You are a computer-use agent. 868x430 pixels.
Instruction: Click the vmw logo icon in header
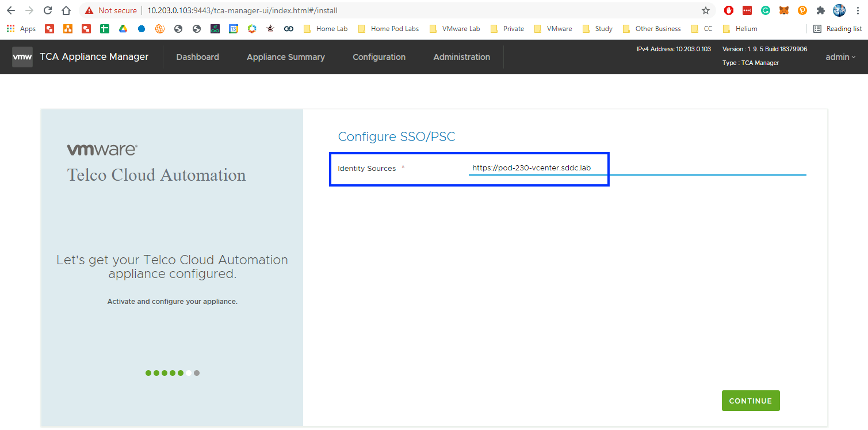coord(22,57)
